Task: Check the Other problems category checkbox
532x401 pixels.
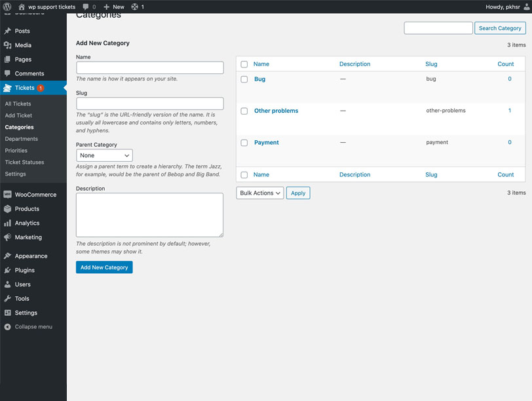Action: (x=244, y=111)
